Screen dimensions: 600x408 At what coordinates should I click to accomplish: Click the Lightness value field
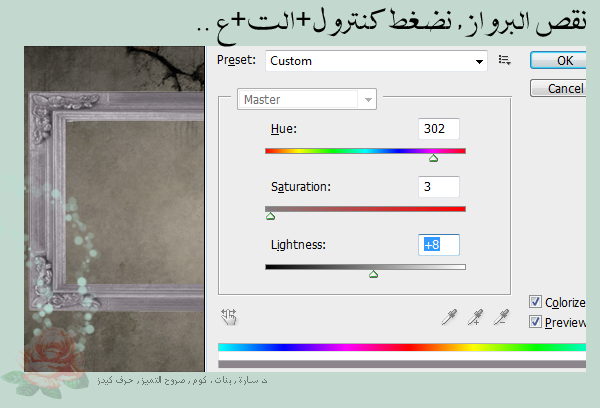[x=439, y=245]
